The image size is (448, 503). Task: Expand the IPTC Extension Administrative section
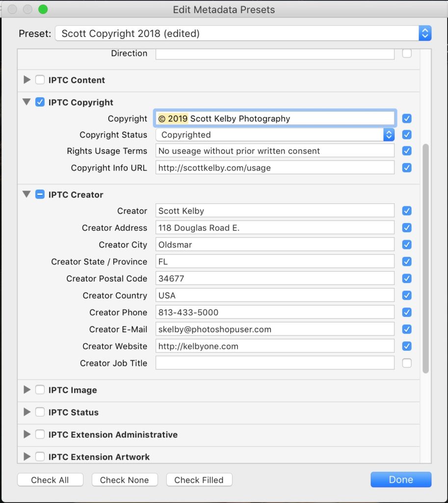27,434
